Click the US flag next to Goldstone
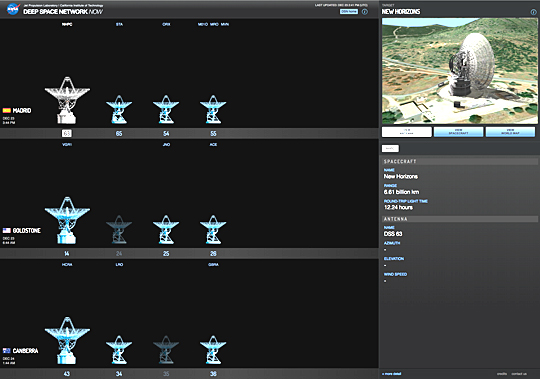This screenshot has height=379, width=540. (x=7, y=231)
